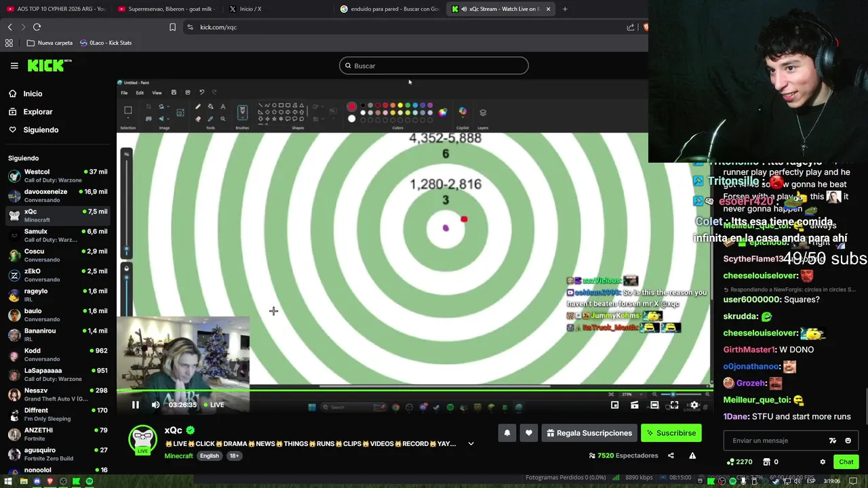Viewport: 868px width, 488px height.
Task: Open the Westcol channel in the following list
Action: coord(58,176)
